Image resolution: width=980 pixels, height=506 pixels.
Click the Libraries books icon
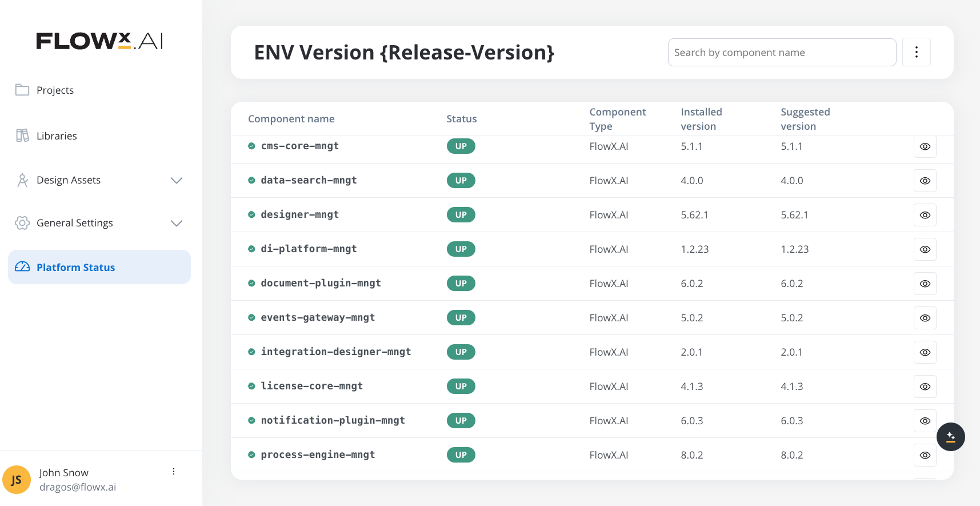[22, 136]
